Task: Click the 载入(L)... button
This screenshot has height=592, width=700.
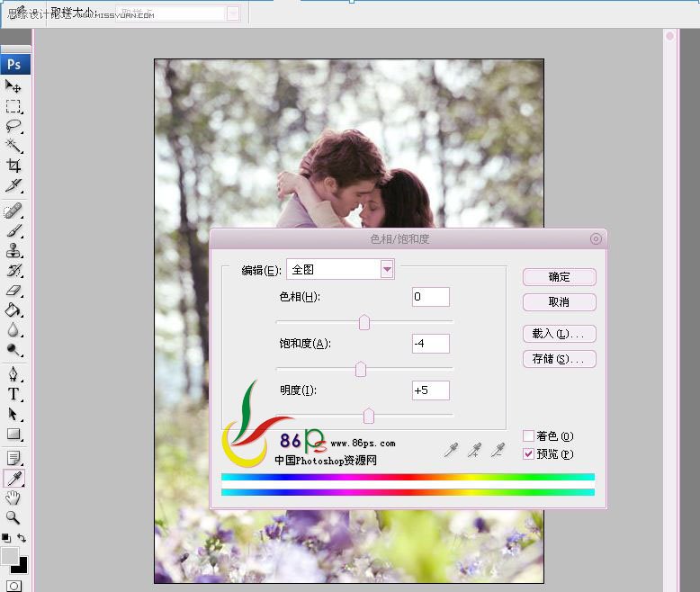Action: tap(559, 334)
